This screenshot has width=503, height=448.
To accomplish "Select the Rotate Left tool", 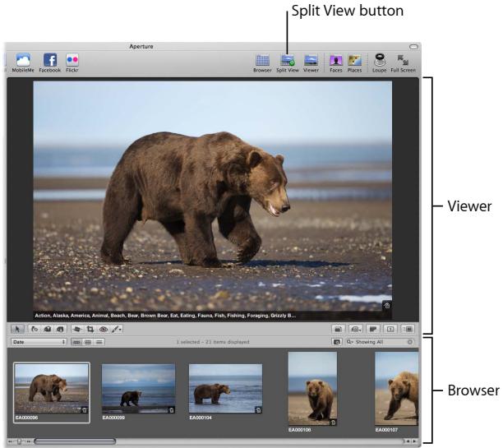I will point(35,329).
